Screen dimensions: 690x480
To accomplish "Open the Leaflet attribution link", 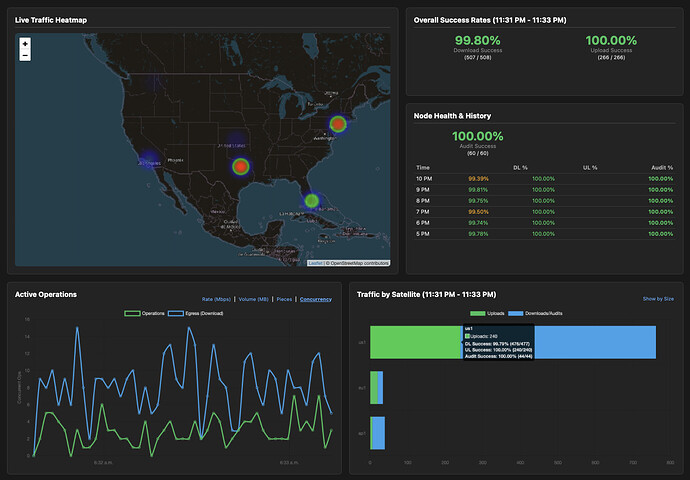I will [x=315, y=263].
